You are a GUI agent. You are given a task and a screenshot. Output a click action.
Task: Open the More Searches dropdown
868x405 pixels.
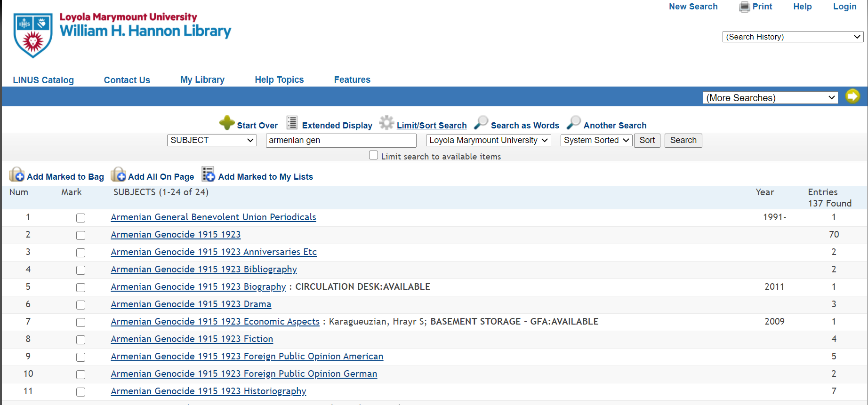[771, 98]
